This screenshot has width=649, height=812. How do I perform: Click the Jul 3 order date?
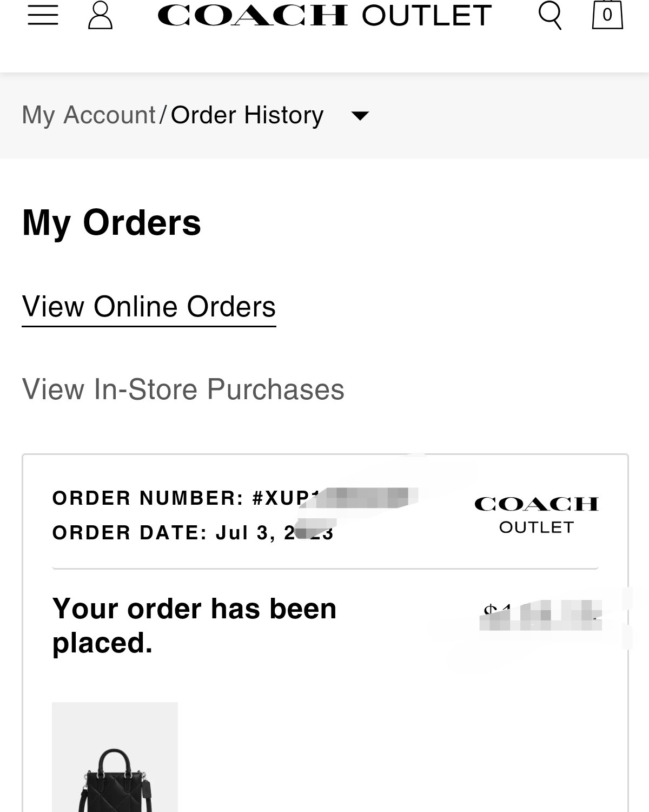click(275, 533)
